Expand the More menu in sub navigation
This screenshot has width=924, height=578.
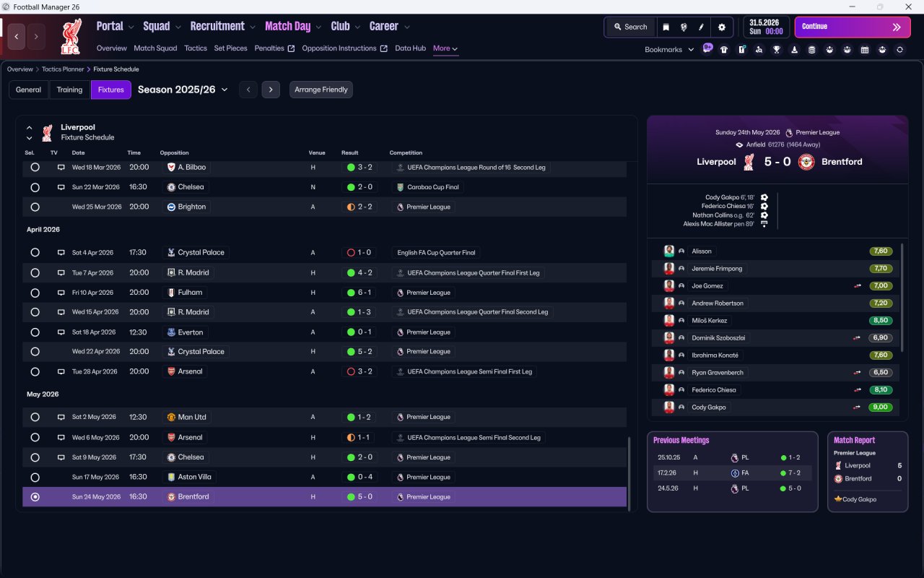pyautogui.click(x=445, y=48)
